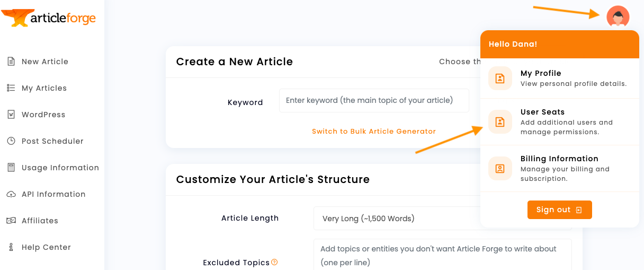Screen dimensions: 644x270
Task: Click the My Articles list icon
Action: (x=11, y=88)
